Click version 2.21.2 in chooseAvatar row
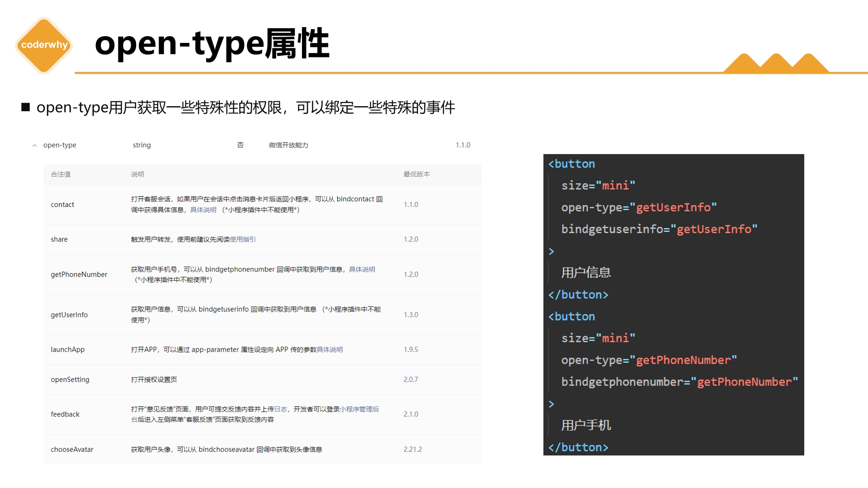 coord(413,449)
